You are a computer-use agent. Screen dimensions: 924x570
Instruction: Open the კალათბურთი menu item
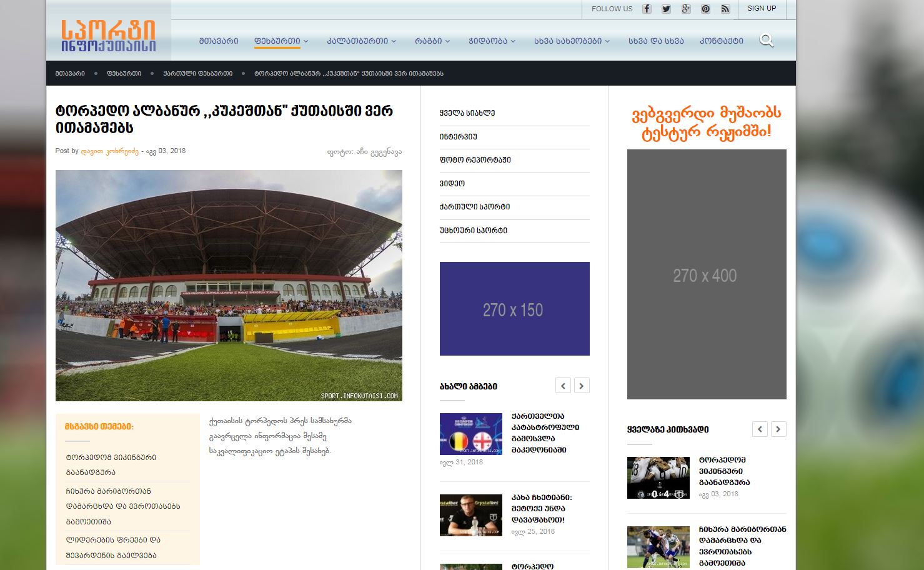[357, 41]
